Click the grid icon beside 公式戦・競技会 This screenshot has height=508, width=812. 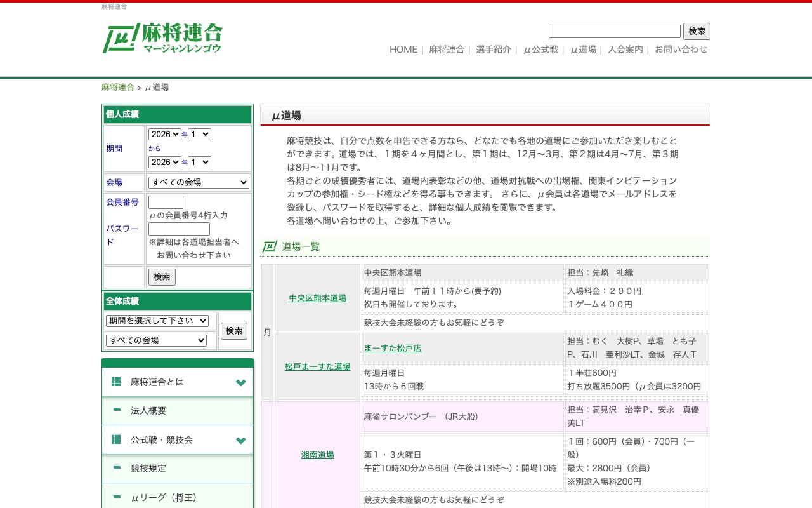tap(116, 439)
